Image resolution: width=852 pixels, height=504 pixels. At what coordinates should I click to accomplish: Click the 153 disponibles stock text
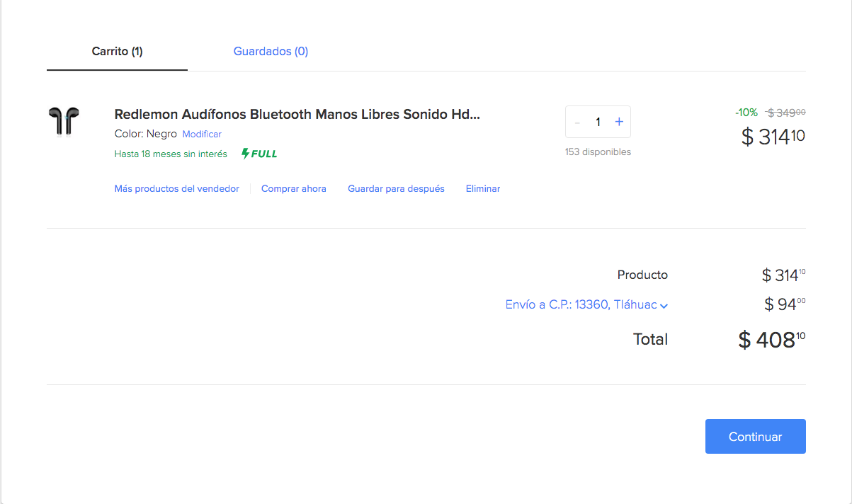598,152
